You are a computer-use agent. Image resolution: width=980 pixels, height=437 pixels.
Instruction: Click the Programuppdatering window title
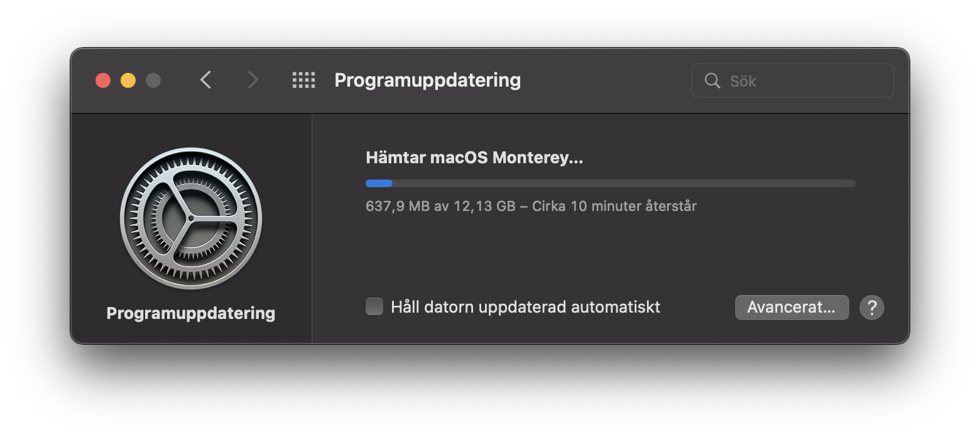[427, 80]
